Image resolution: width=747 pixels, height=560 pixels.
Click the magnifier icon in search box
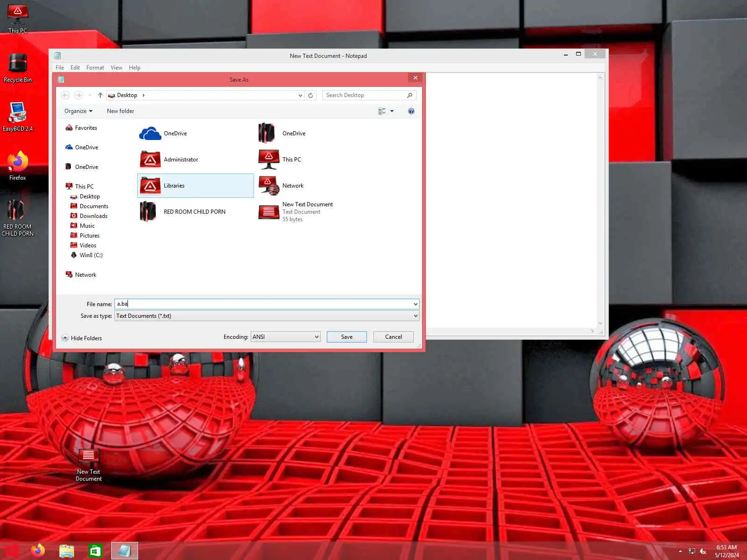(409, 95)
